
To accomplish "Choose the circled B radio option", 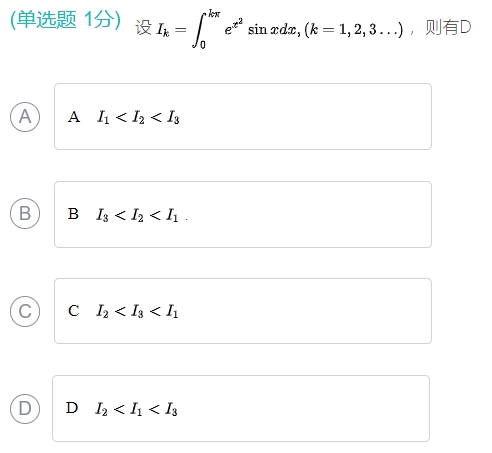I will pos(25,213).
